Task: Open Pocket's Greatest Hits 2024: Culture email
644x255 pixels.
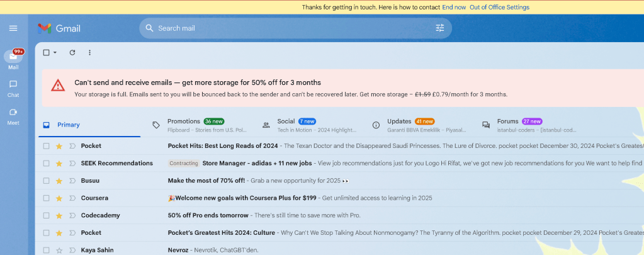Action: (x=222, y=233)
